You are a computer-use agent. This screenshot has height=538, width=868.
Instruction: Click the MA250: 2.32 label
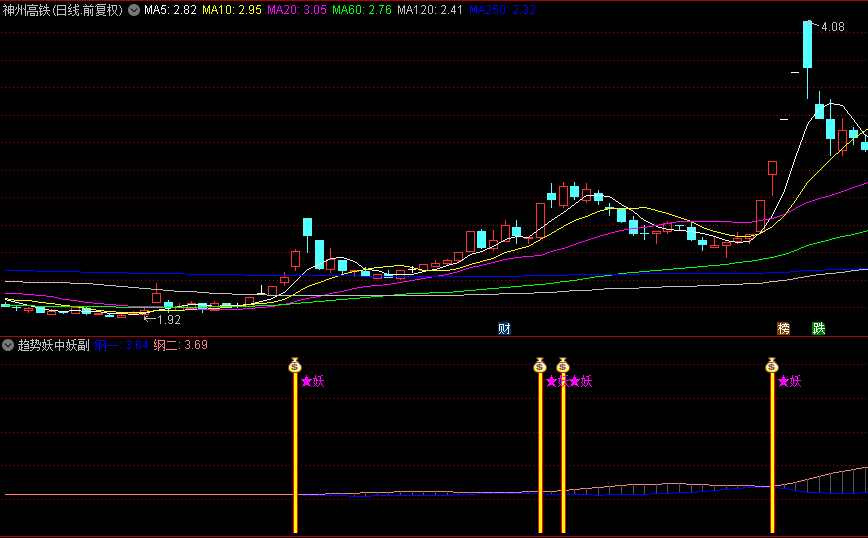click(502, 10)
